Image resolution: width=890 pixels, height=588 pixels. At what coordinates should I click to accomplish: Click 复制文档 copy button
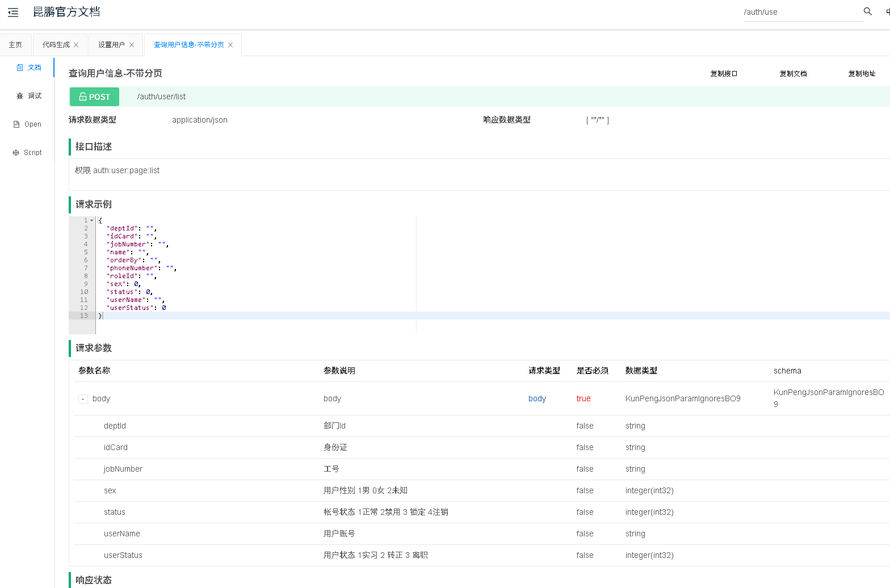pos(793,74)
